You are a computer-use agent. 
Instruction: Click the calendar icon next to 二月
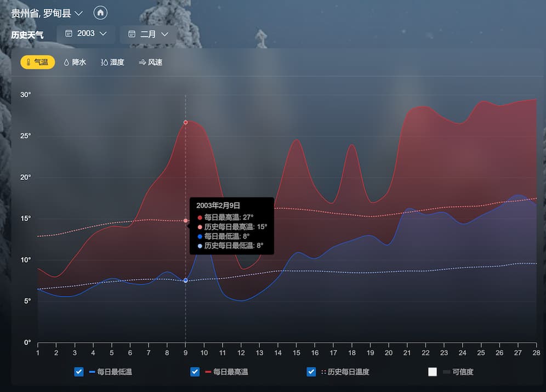[x=131, y=33]
